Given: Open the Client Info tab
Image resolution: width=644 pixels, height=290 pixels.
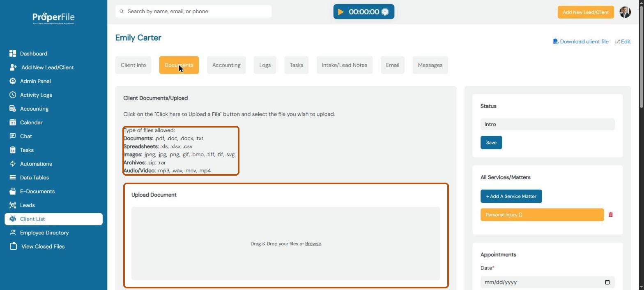Looking at the screenshot, I should [133, 65].
